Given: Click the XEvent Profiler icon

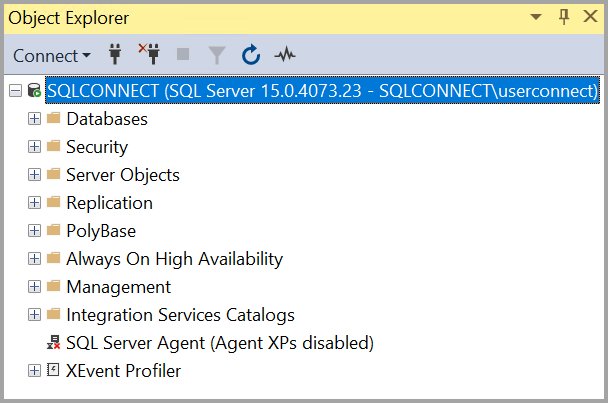Looking at the screenshot, I should [x=53, y=370].
